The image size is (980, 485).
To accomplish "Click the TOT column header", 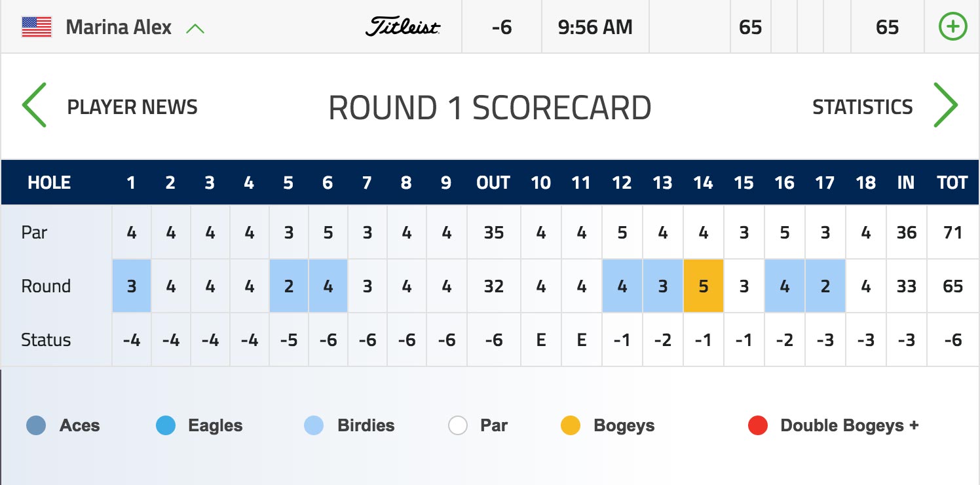I will pyautogui.click(x=952, y=183).
